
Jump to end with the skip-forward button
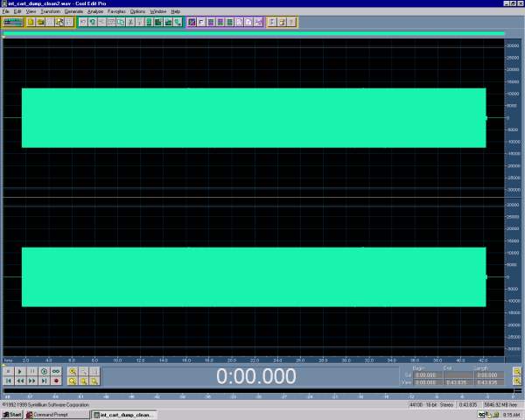pyautogui.click(x=44, y=381)
